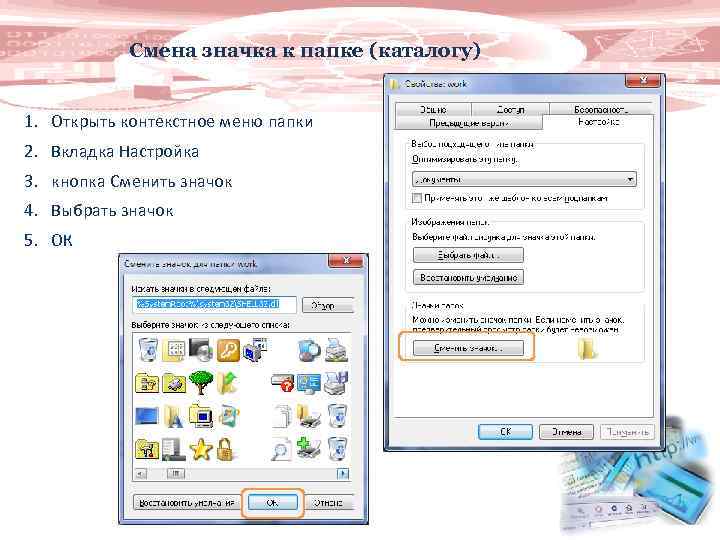Select the padlock icon
720x540 pixels.
[x=226, y=449]
